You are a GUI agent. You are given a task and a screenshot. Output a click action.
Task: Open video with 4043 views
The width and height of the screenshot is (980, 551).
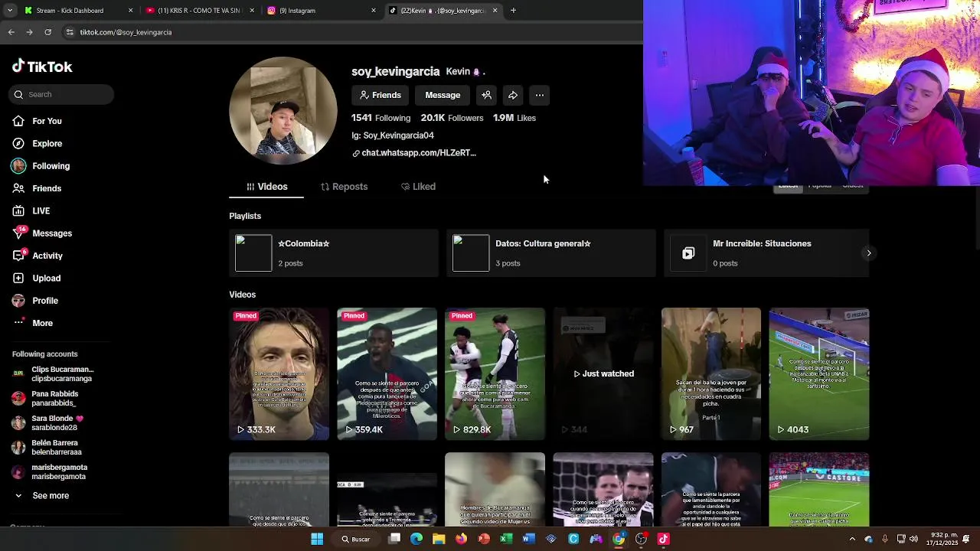point(819,374)
